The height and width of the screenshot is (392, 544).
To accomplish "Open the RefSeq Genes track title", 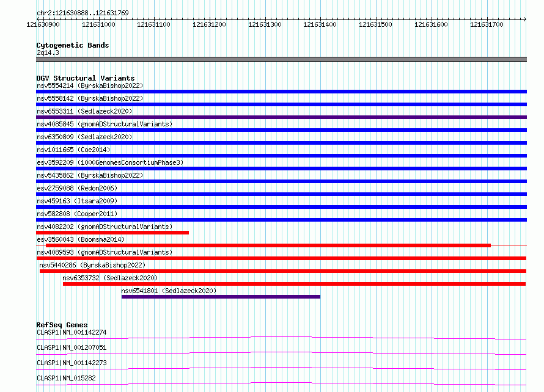I will point(62,325).
